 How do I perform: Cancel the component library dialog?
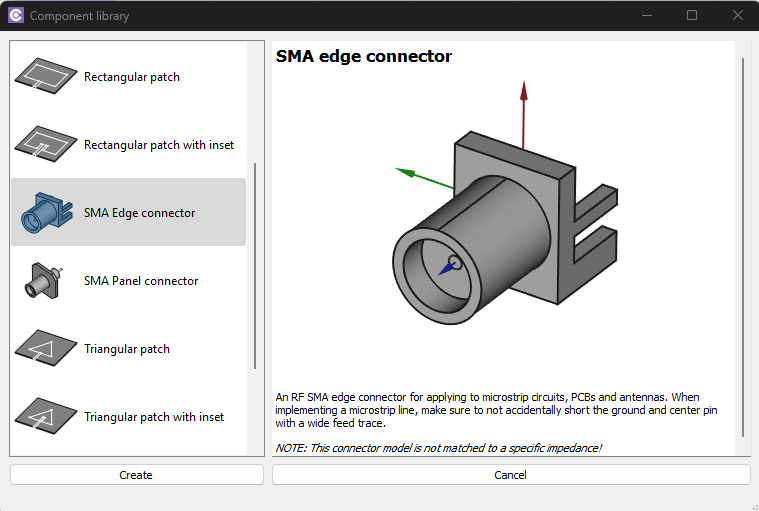tap(511, 475)
